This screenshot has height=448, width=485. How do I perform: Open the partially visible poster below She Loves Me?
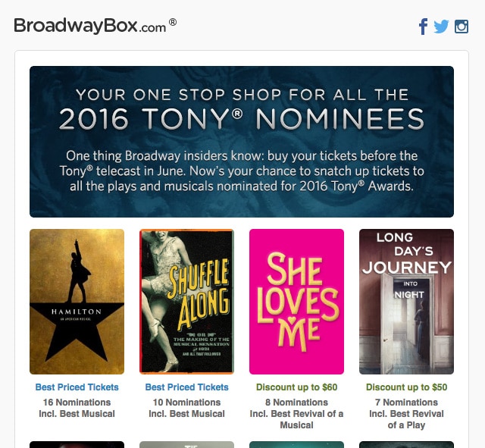(x=296, y=445)
